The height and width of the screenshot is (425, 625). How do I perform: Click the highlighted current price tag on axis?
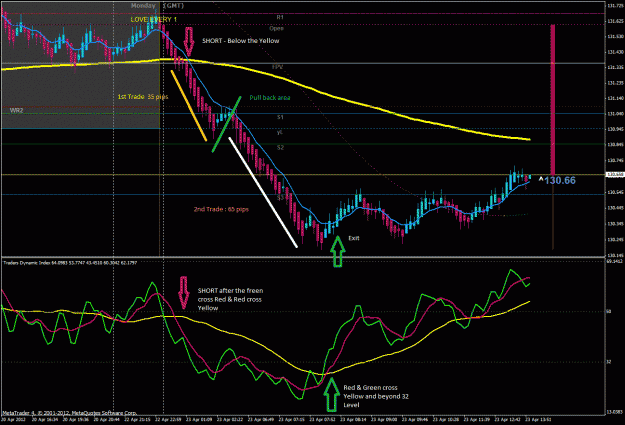[x=615, y=175]
